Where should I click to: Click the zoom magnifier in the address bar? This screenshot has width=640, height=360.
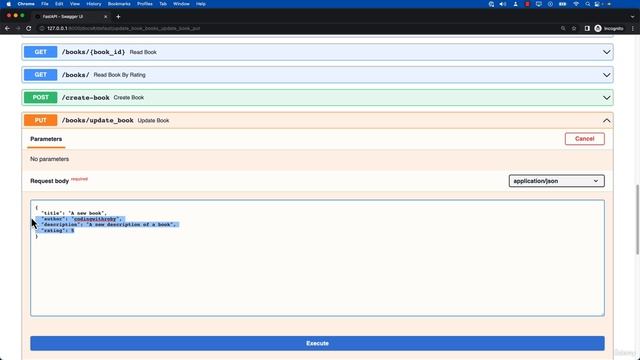563,29
